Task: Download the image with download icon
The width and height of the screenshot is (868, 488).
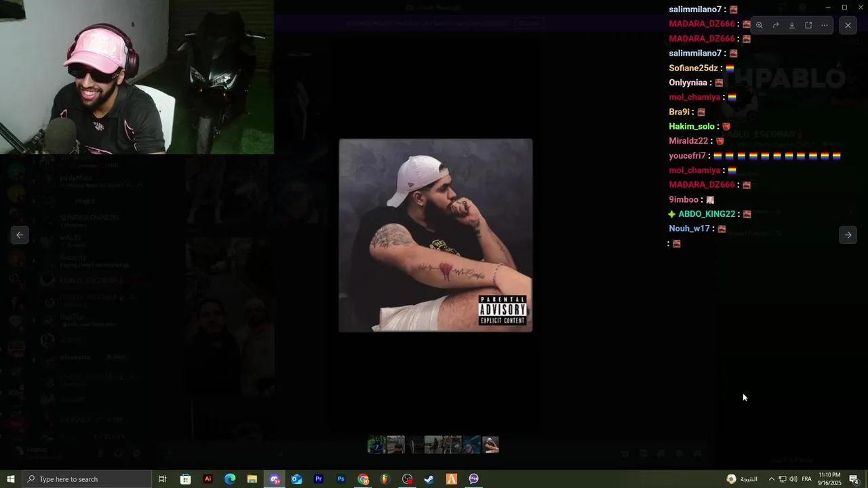Action: tap(791, 25)
